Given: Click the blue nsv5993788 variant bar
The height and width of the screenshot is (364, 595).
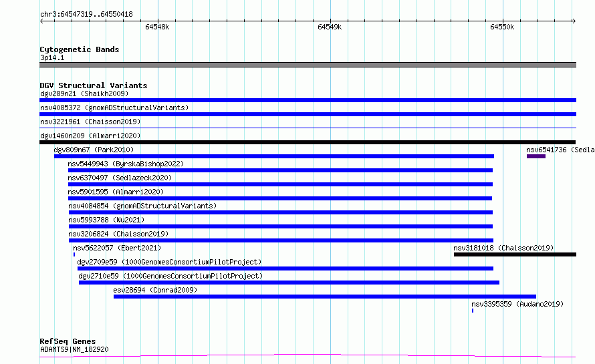Looking at the screenshot, I should click(x=281, y=226).
